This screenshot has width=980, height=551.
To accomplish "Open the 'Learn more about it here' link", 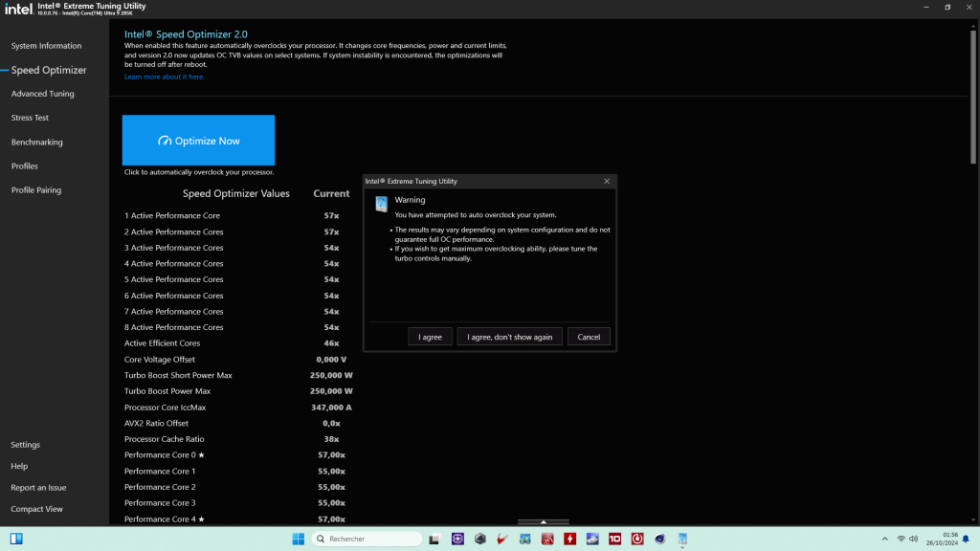I will (x=164, y=77).
